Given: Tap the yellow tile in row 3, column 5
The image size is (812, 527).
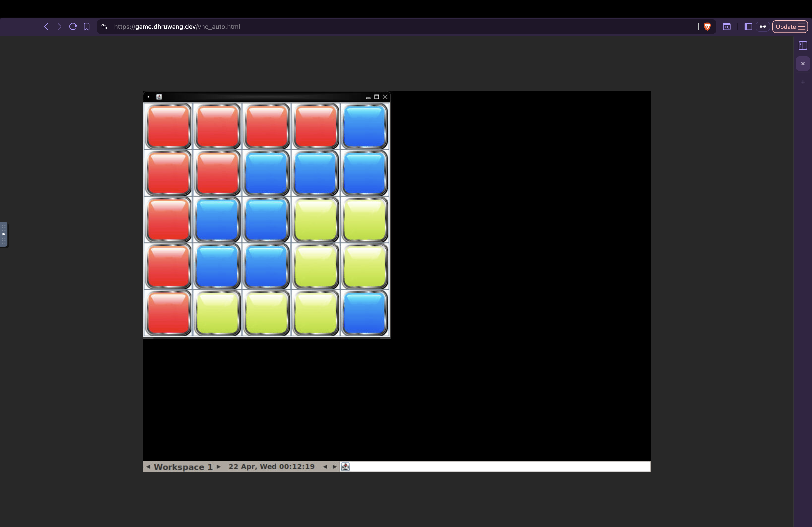Looking at the screenshot, I should click(x=365, y=220).
